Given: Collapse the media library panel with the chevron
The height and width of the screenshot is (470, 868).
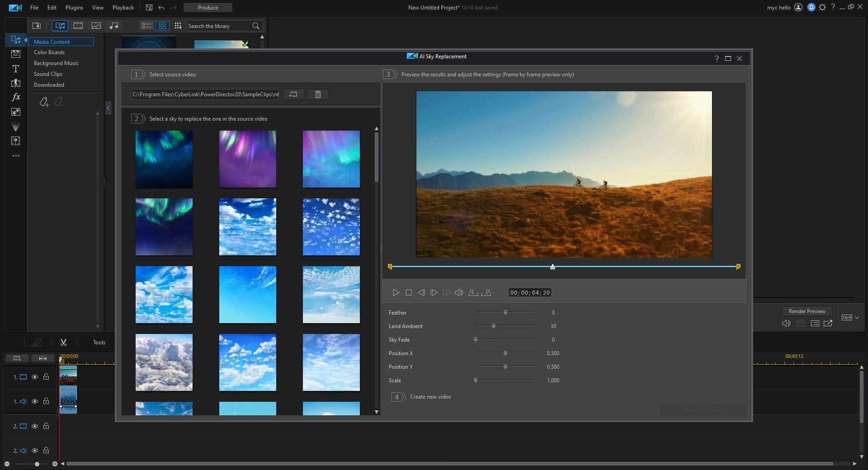Looking at the screenshot, I should click(108, 108).
